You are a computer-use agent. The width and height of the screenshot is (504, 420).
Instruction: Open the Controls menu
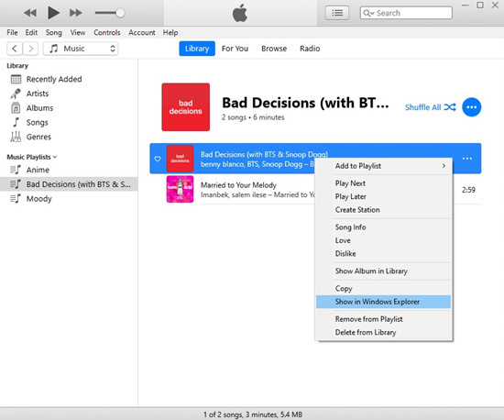[x=106, y=32]
